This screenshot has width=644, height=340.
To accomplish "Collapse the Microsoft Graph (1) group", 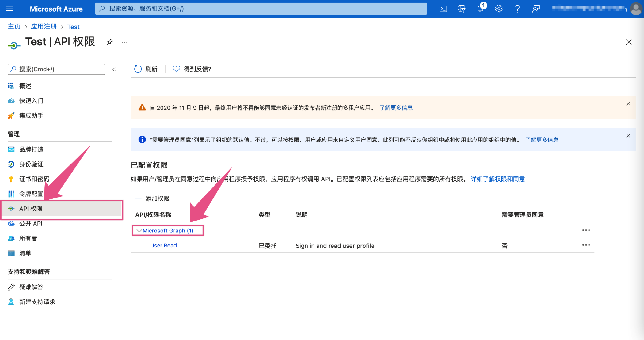I will click(x=139, y=231).
